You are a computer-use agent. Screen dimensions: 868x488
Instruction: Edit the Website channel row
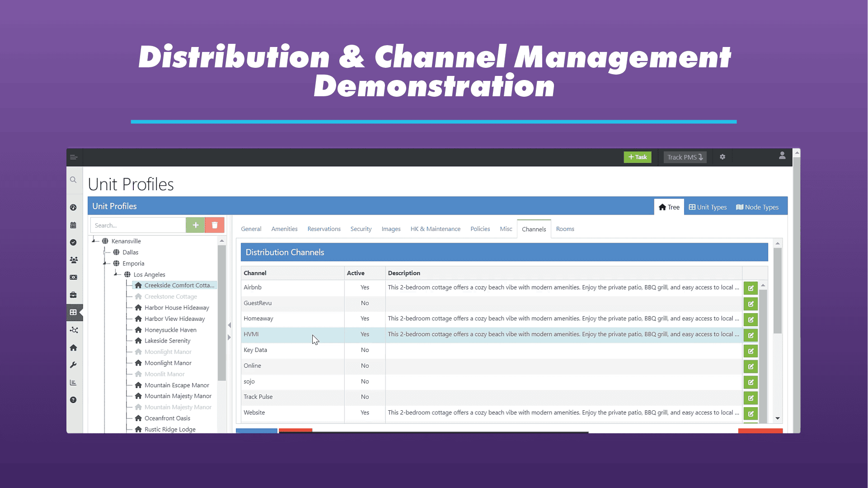pos(751,414)
